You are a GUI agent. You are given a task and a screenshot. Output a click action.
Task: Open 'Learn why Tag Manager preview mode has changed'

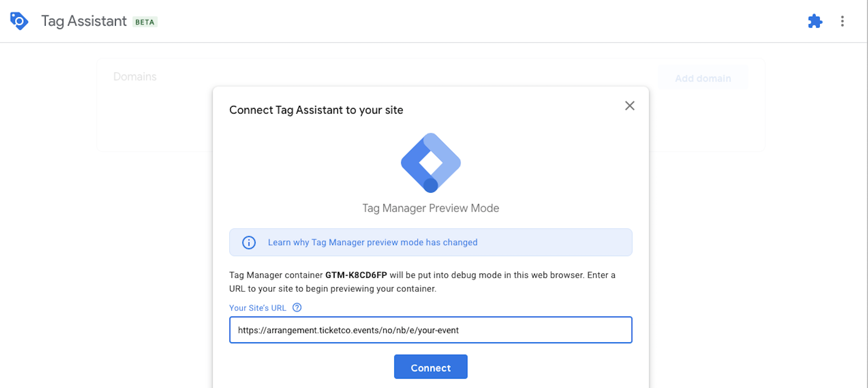click(372, 242)
